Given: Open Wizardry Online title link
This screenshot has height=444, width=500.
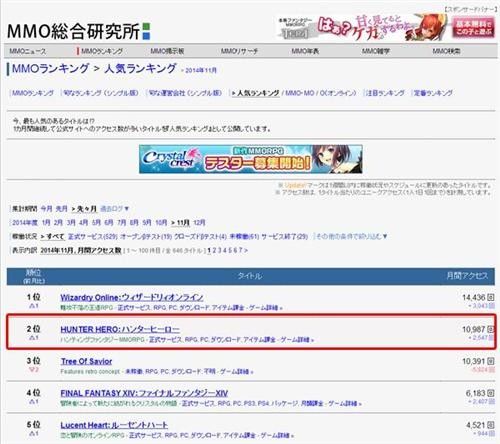Looking at the screenshot, I should [132, 297].
